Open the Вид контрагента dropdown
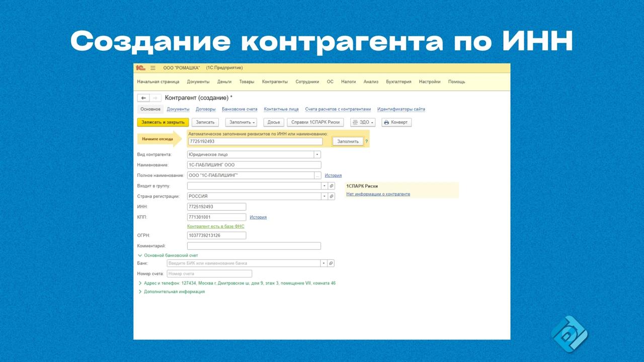Viewport: 644px width, 362px height. 317,155
